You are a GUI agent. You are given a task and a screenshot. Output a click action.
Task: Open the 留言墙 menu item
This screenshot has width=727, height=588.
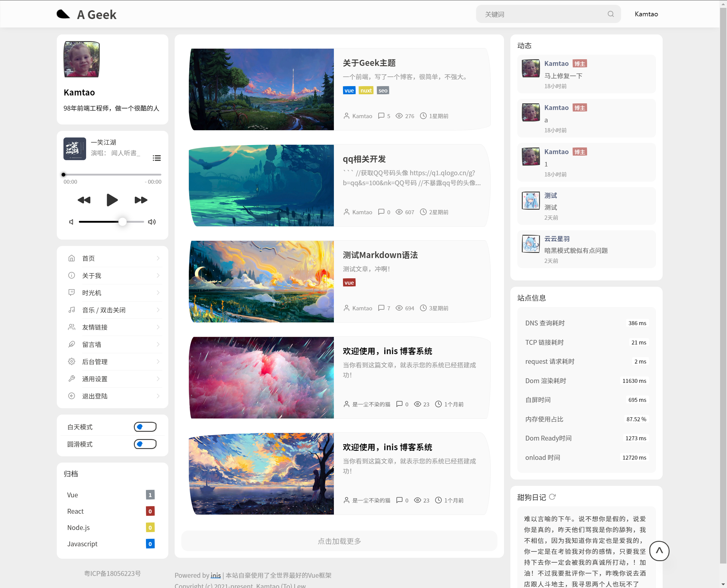112,344
